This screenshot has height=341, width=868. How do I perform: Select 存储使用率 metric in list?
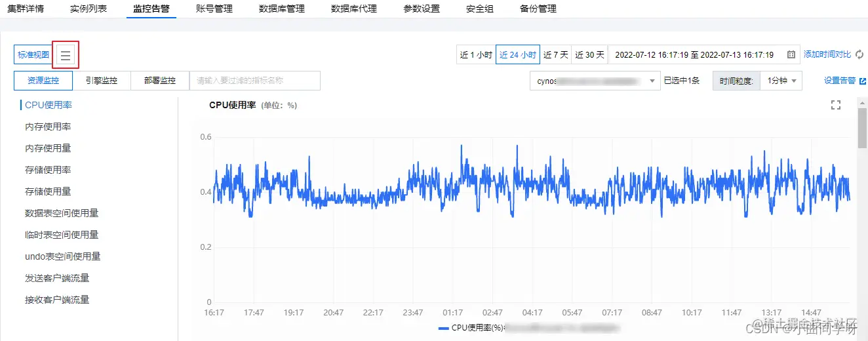pos(48,170)
